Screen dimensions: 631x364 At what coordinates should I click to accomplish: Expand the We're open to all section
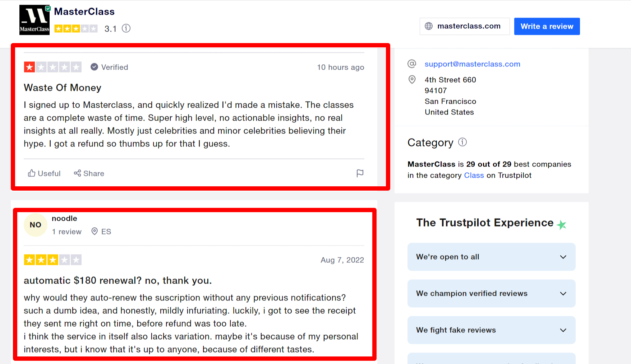click(491, 257)
